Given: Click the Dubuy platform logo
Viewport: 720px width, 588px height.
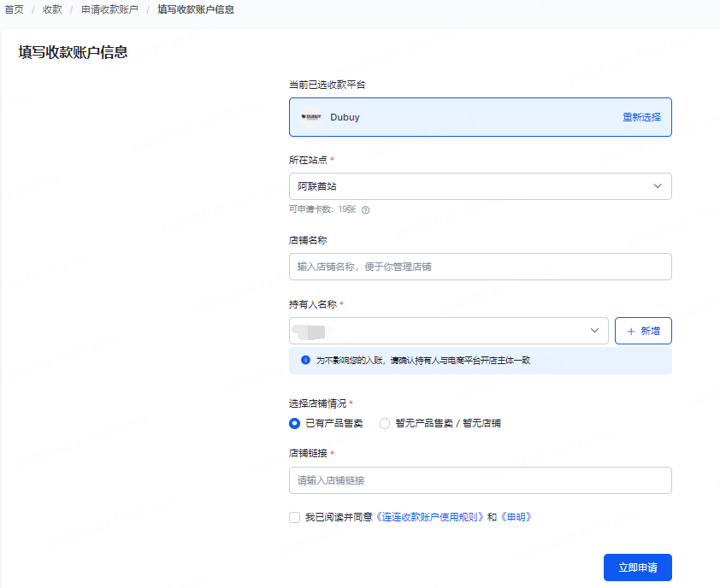Looking at the screenshot, I should 310,116.
